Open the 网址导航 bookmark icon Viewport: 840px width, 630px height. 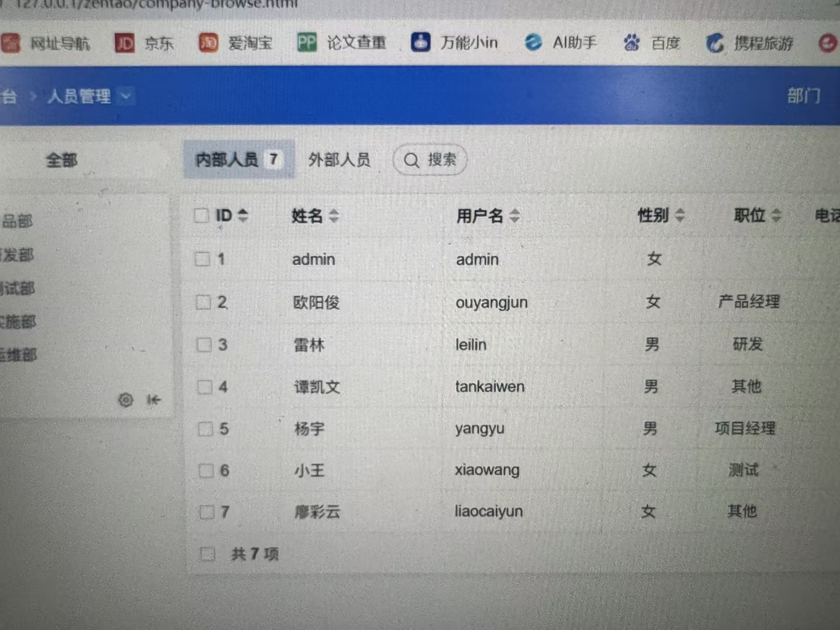point(10,43)
